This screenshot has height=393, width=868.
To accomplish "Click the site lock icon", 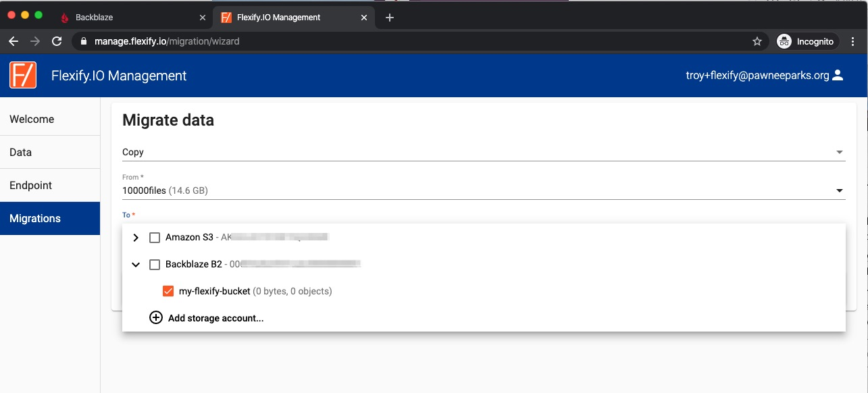I will pos(84,41).
